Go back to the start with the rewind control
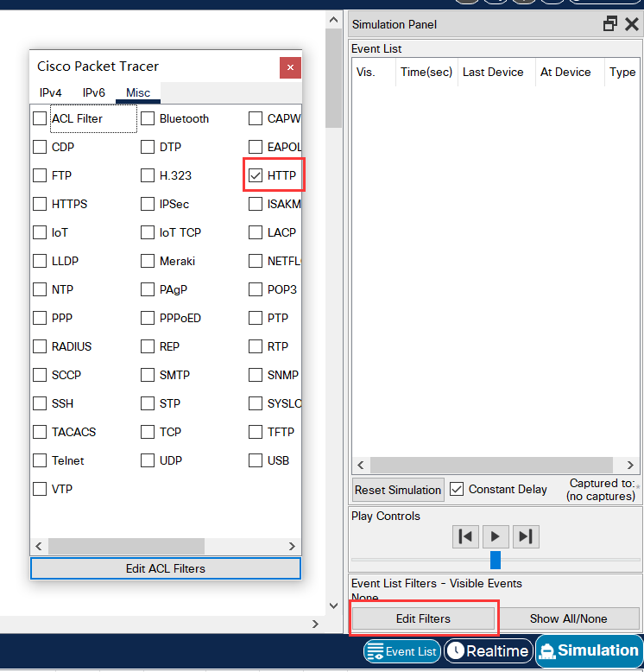644x672 pixels. (x=465, y=536)
